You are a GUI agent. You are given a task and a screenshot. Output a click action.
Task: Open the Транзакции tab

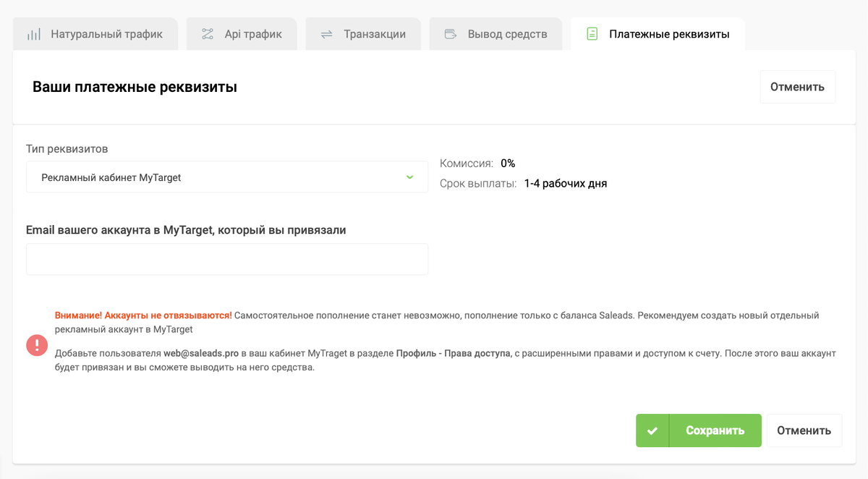[x=374, y=34]
